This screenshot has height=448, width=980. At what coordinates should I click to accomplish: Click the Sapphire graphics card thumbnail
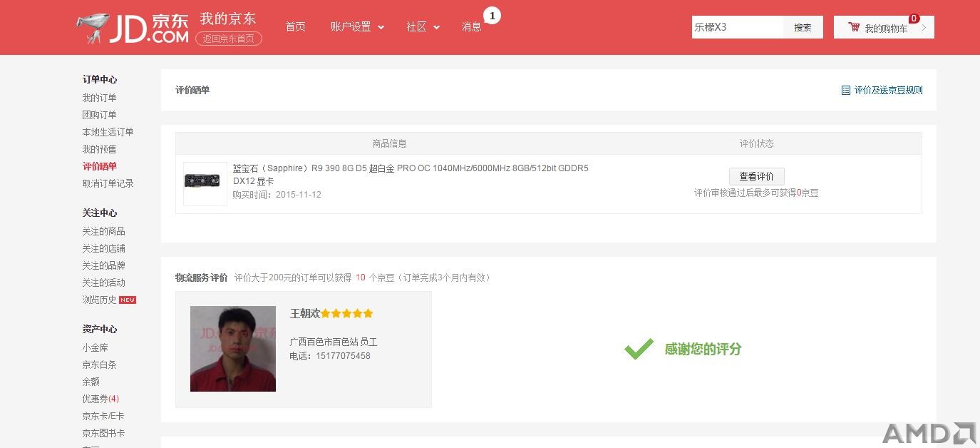tap(205, 184)
